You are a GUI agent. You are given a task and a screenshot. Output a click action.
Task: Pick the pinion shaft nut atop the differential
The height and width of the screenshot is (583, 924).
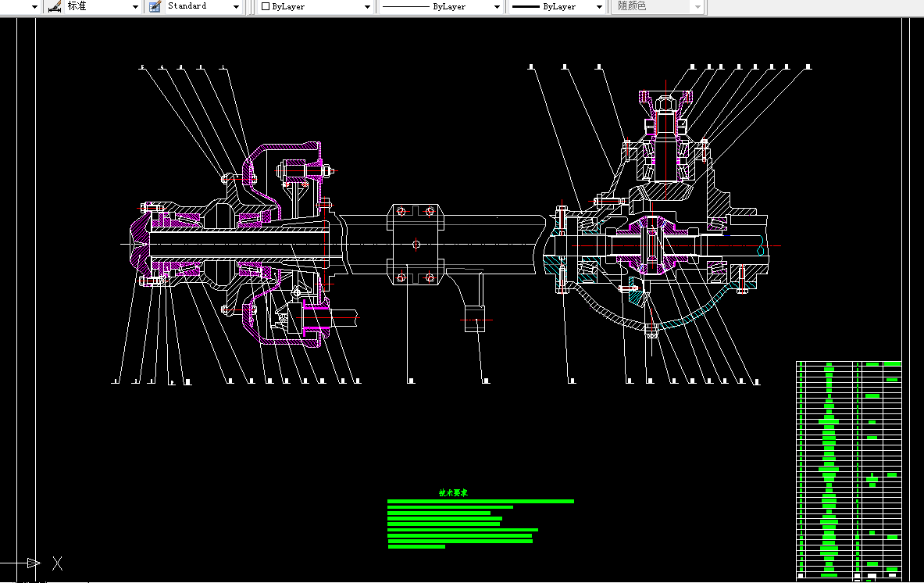(664, 104)
